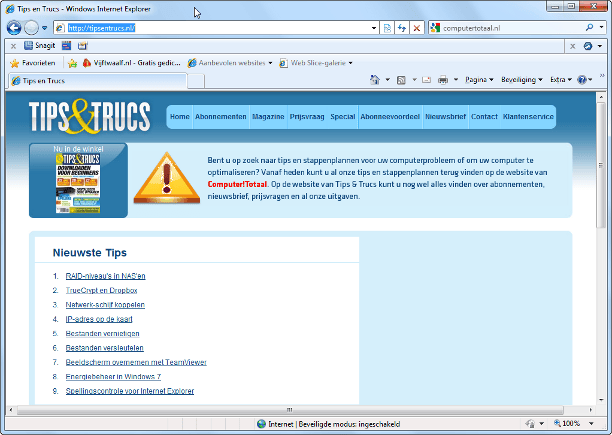Open the Magazine navigation item
This screenshot has height=435, width=612.
(268, 117)
